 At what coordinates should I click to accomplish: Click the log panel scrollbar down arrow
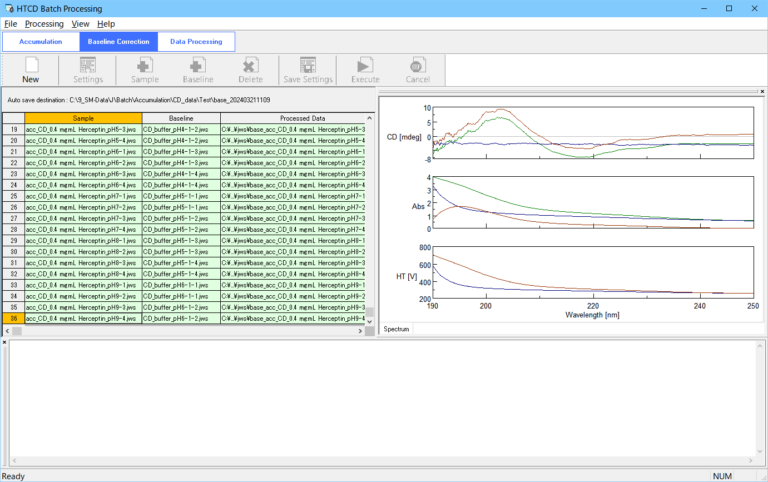pyautogui.click(x=760, y=452)
